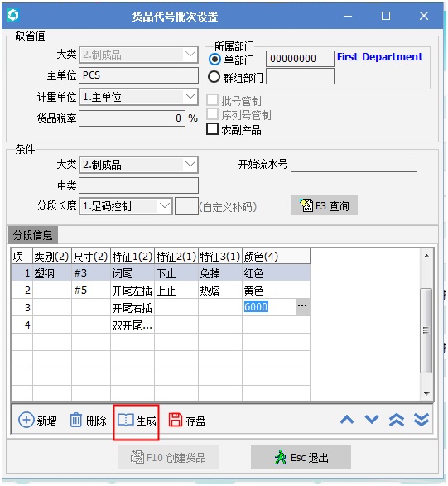Select the 分段信息 tab
448x486 pixels.
33,235
